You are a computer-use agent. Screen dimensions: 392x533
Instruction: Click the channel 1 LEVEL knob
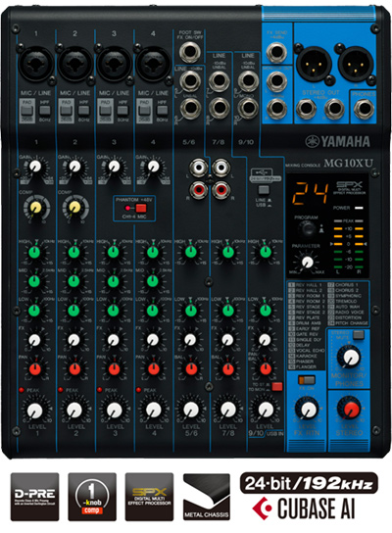[35, 411]
